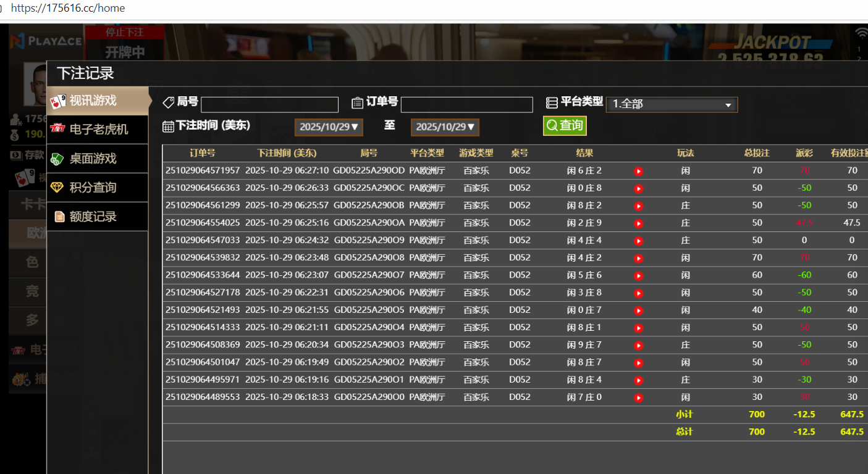Screen dimensions: 868x474
Task: Open replay for the 06:21:11 bet
Action: coord(638,328)
